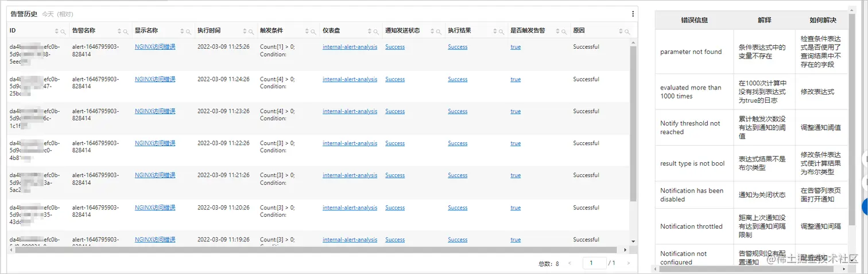Open search filter for 是否触发告警 column
This screenshot has width=868, height=274.
pyautogui.click(x=564, y=32)
